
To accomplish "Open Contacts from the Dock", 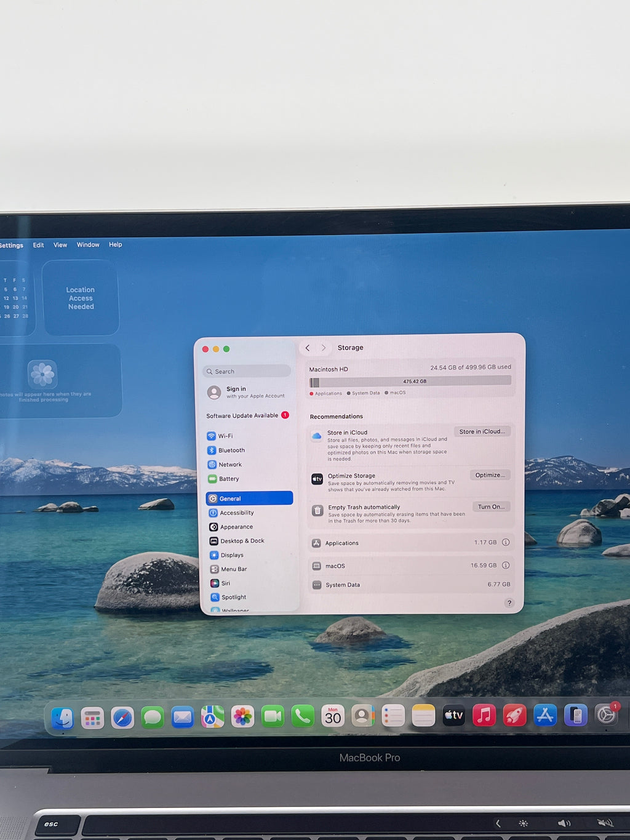I will coord(363,716).
